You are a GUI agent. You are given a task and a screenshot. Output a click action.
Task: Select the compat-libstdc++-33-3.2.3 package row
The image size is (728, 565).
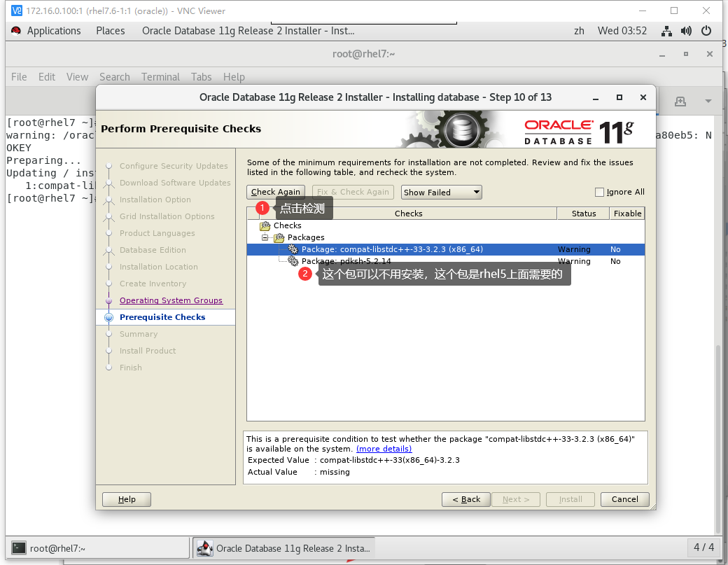446,249
